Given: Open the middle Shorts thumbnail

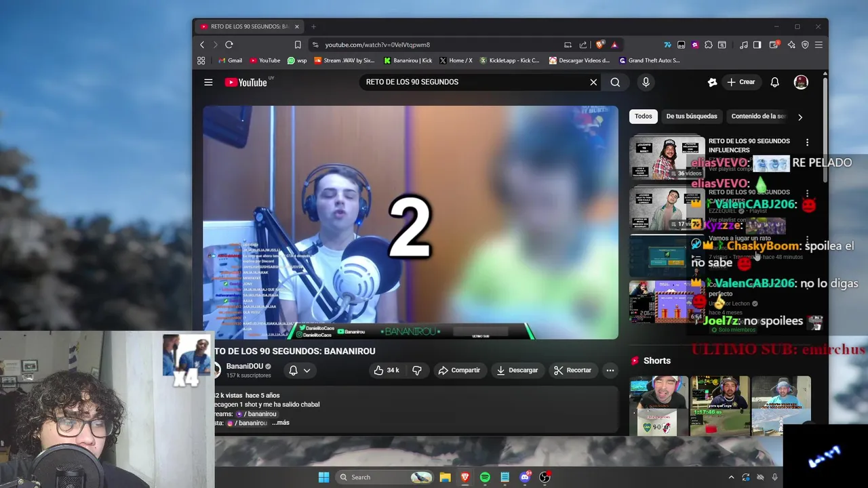Looking at the screenshot, I should [x=719, y=405].
